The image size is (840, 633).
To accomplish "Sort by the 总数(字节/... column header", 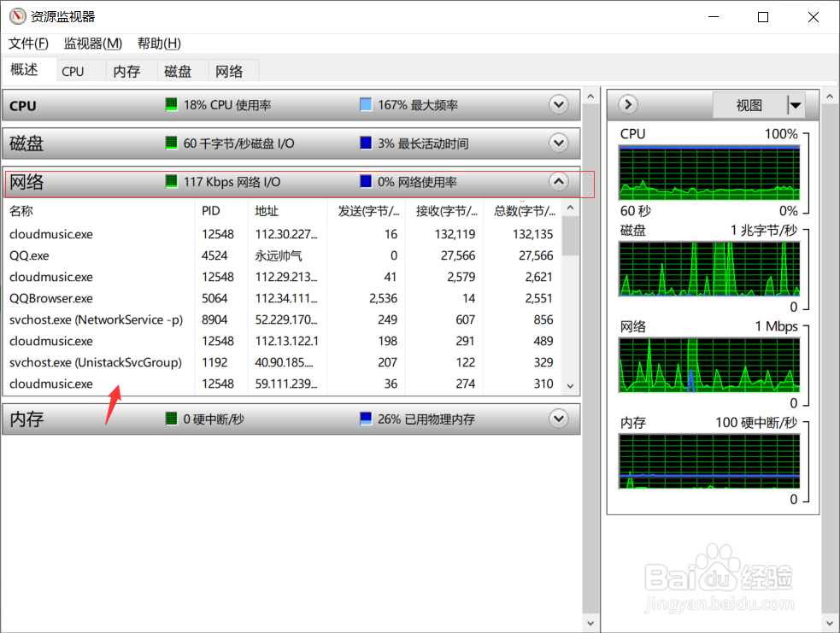I will pos(522,211).
